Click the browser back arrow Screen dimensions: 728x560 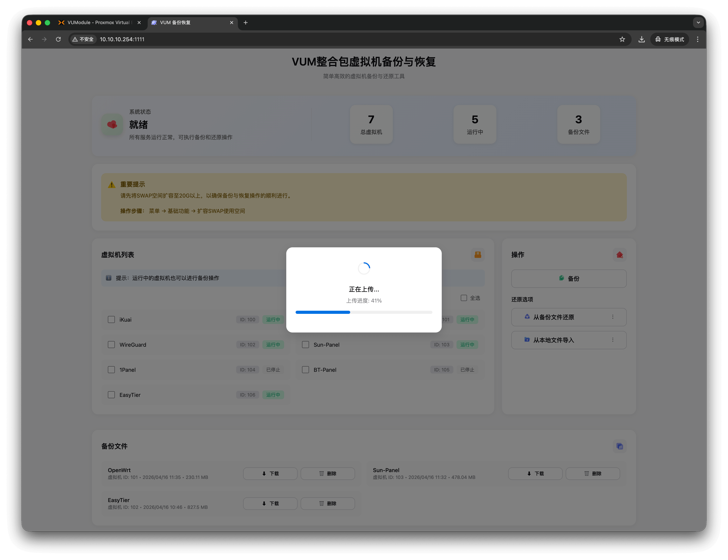(30, 39)
